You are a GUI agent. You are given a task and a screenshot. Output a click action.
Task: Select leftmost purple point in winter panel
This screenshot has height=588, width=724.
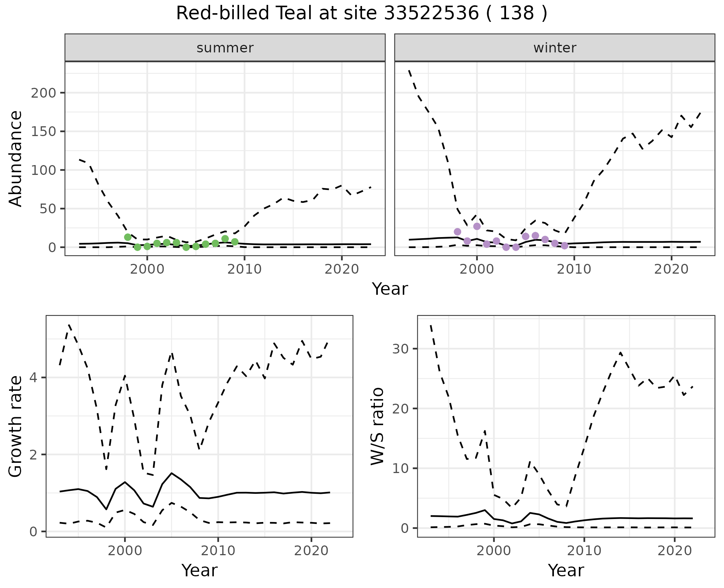[x=457, y=231]
